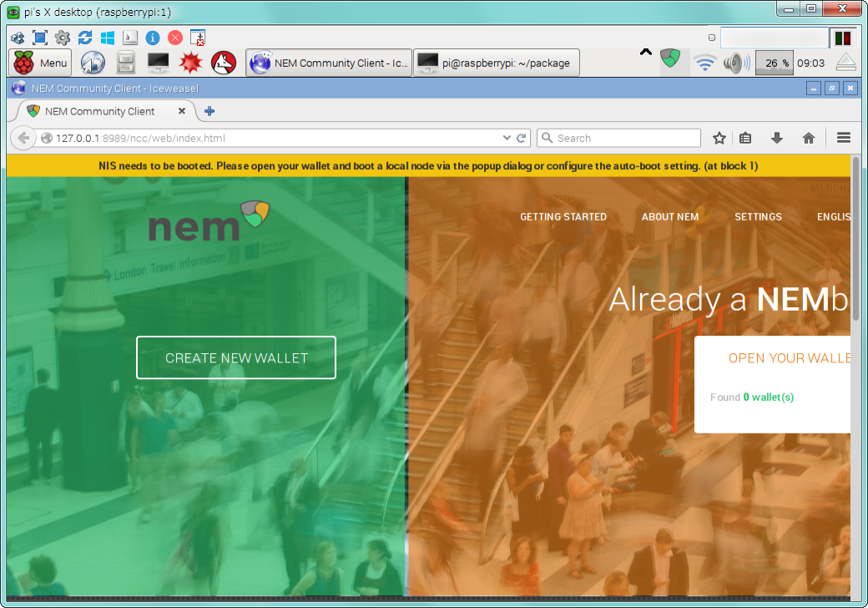Viewport: 868px width, 608px height.
Task: Open VNC options gear icon
Action: pyautogui.click(x=63, y=38)
